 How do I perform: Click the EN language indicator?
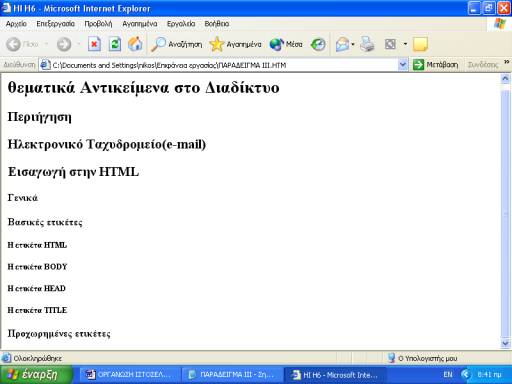pyautogui.click(x=448, y=374)
